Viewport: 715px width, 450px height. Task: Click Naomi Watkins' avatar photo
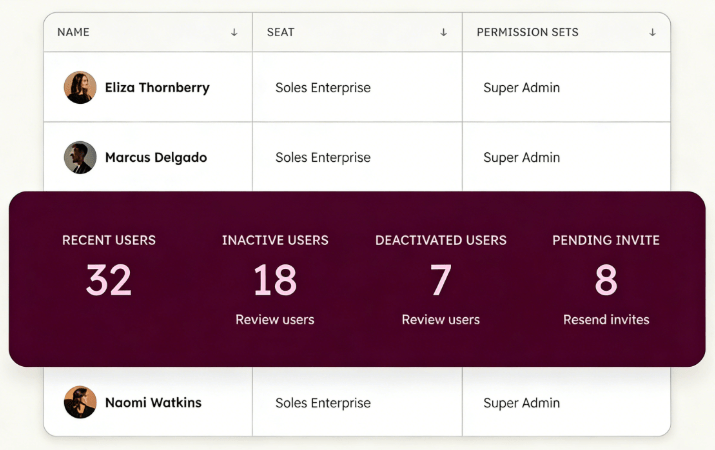(x=80, y=403)
